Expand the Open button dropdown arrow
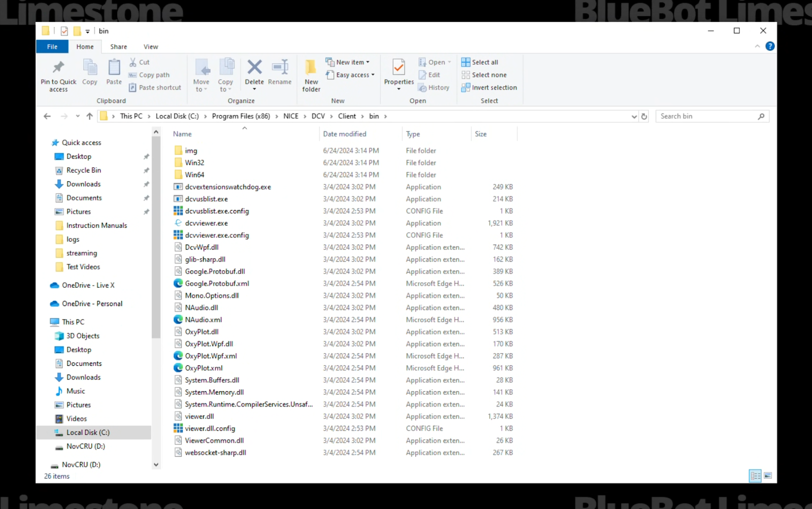 pyautogui.click(x=449, y=62)
